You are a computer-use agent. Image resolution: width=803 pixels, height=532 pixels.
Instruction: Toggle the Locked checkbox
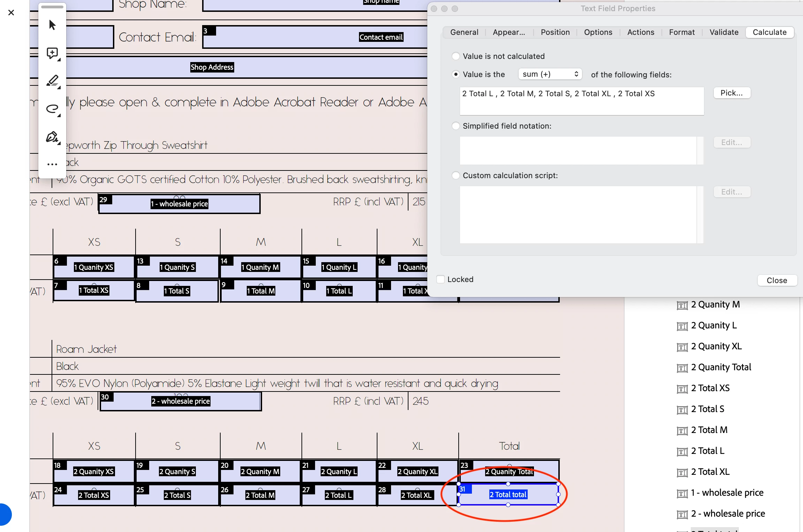(x=441, y=279)
